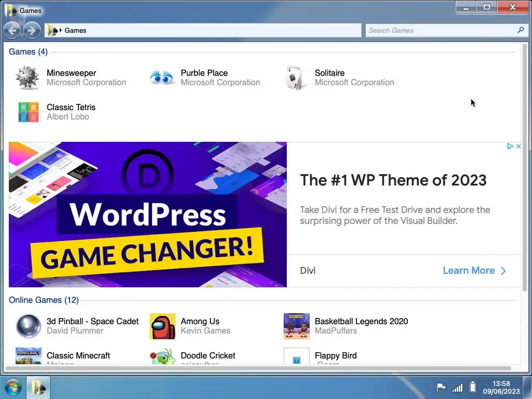Open Flappy Bird placeholder icon
Image resolution: width=532 pixels, height=399 pixels.
tap(297, 356)
